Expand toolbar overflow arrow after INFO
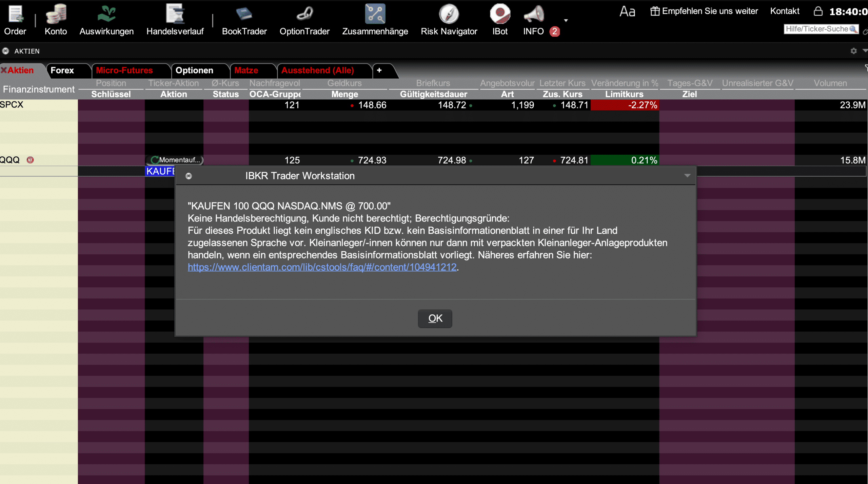This screenshot has height=484, width=868. [566, 20]
